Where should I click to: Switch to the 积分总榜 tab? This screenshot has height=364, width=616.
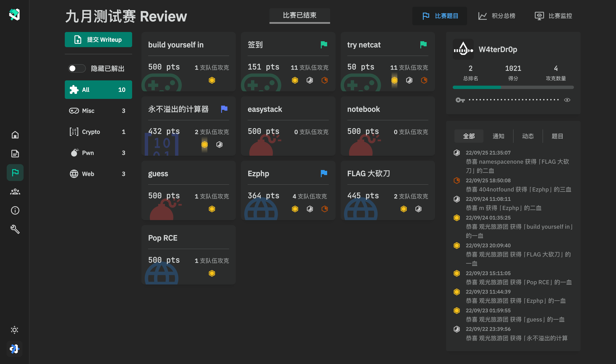tap(497, 16)
